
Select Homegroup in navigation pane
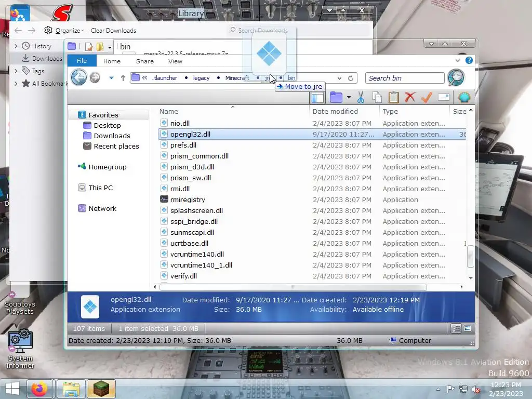tap(107, 167)
